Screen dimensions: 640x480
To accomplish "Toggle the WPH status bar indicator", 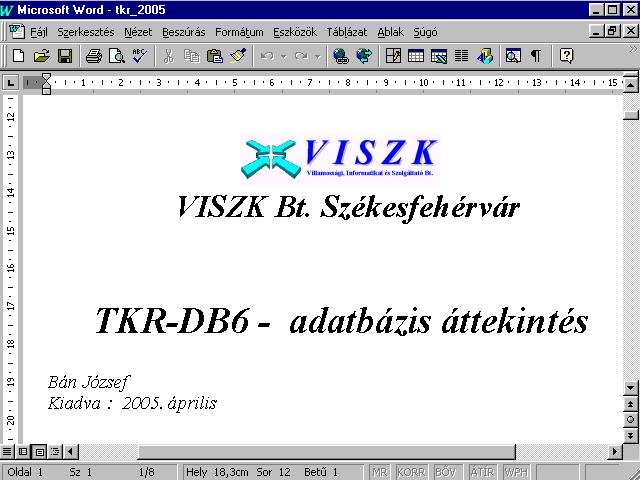I will [516, 472].
